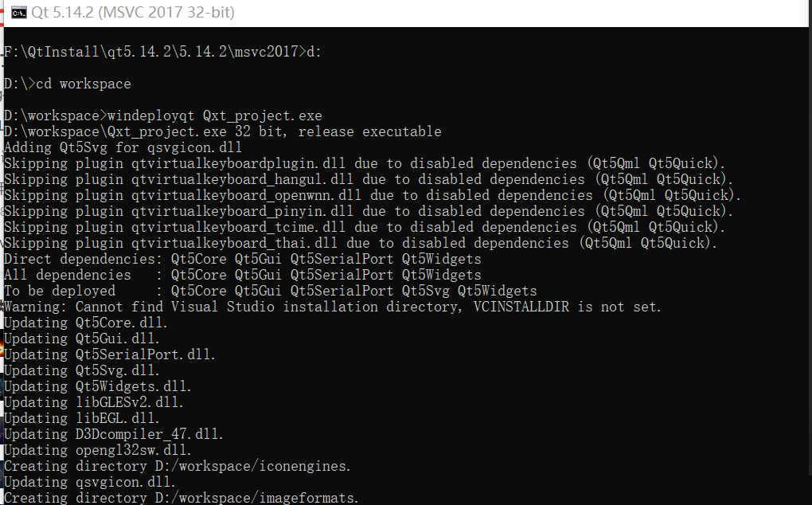Click the 'Updating libGLESv2.dll.' line

94,402
